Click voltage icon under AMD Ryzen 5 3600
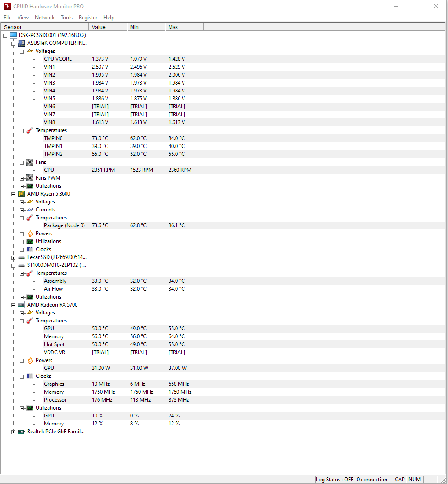This screenshot has height=484, width=448. click(30, 202)
